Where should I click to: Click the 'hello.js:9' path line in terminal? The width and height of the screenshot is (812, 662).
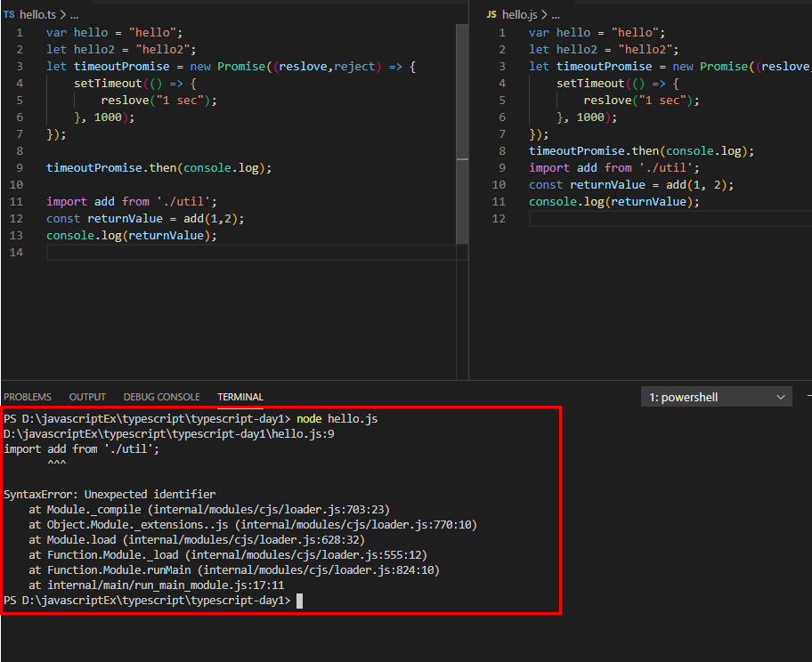click(169, 433)
